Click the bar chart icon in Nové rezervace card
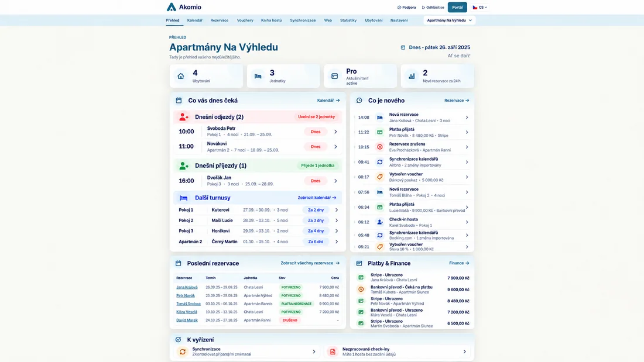Viewport: 644px width, 362px height. tap(412, 76)
